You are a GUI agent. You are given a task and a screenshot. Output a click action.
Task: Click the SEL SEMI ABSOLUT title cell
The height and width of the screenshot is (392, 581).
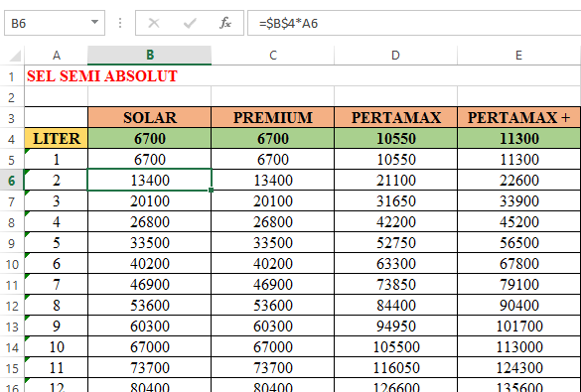pyautogui.click(x=102, y=76)
